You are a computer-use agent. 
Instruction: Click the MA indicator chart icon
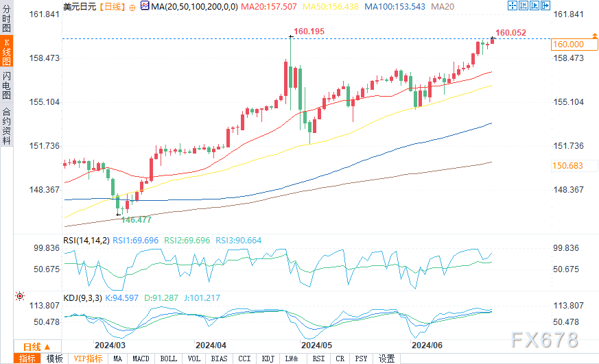[145, 5]
